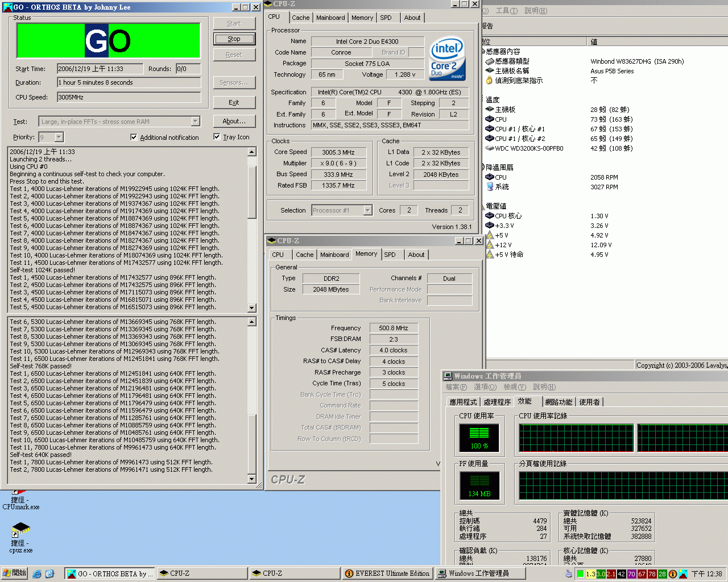
Task: Click the CPU #1 / 核心 #1 chip icon
Action: point(490,129)
